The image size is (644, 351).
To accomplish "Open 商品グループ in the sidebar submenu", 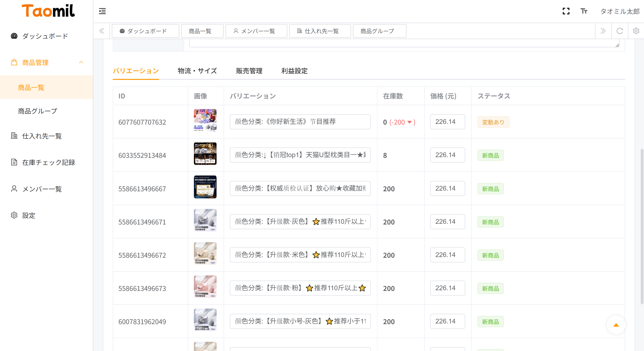I will [x=46, y=111].
